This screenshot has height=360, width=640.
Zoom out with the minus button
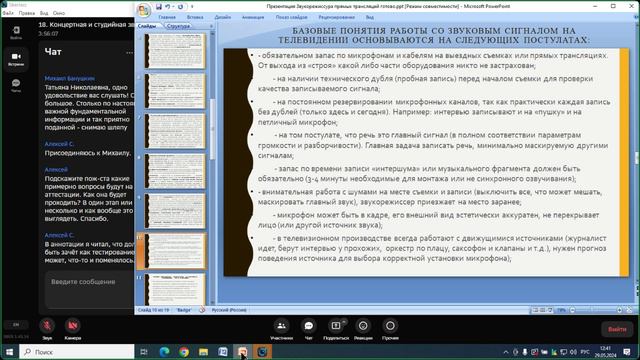(x=572, y=310)
